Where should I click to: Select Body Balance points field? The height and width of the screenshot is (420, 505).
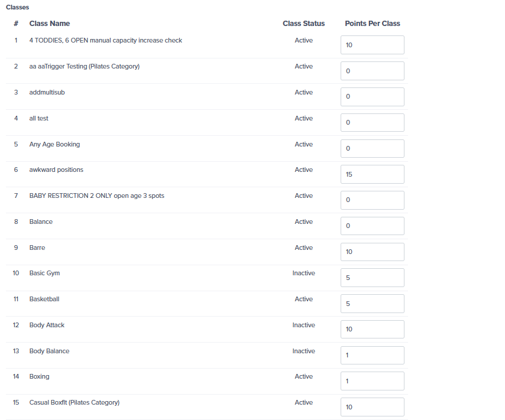pyautogui.click(x=373, y=355)
